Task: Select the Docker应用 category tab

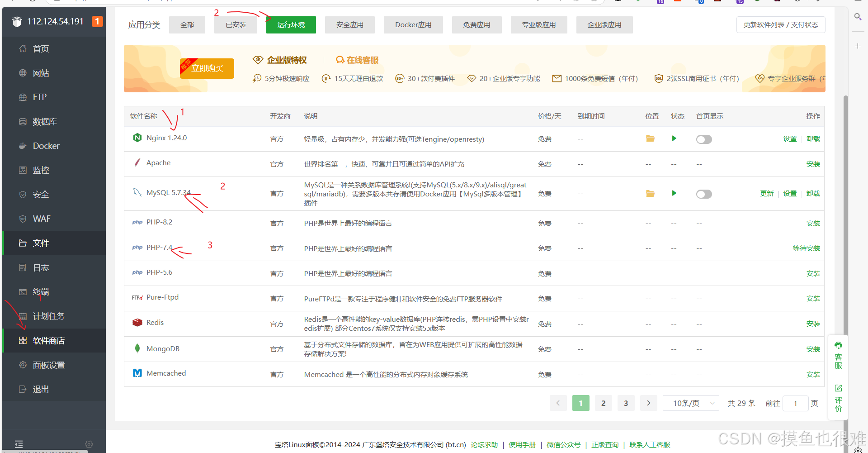Action: coord(413,25)
